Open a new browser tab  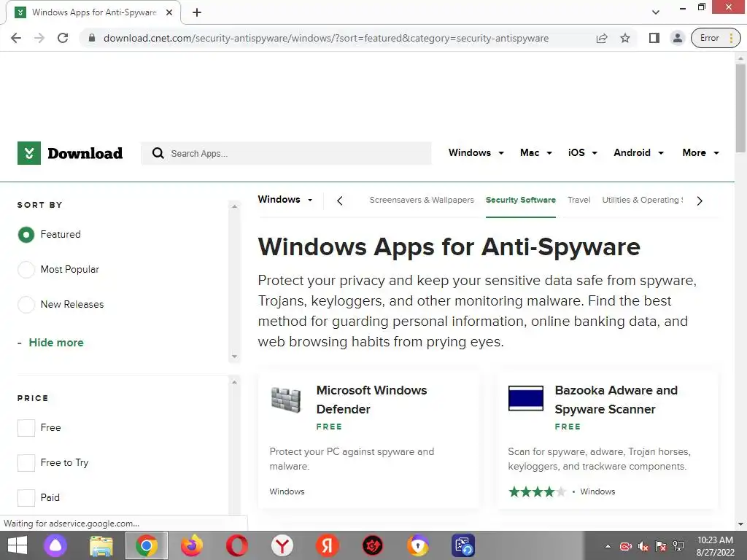coord(197,12)
